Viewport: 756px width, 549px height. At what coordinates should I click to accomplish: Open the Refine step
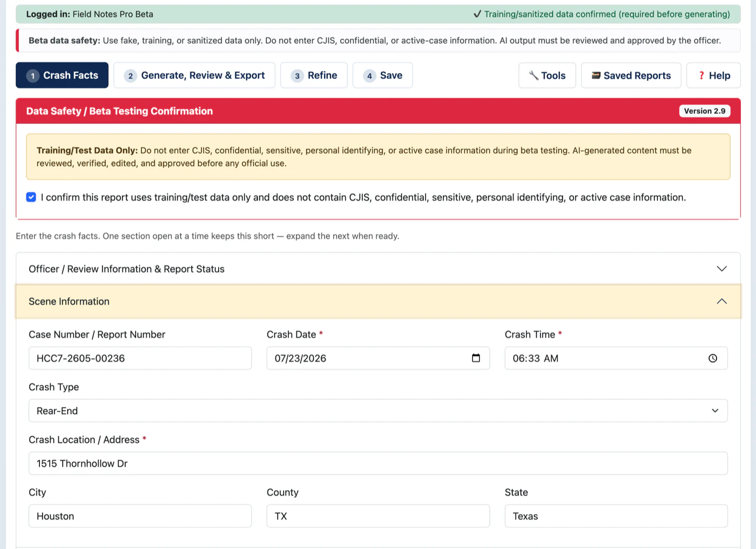314,75
